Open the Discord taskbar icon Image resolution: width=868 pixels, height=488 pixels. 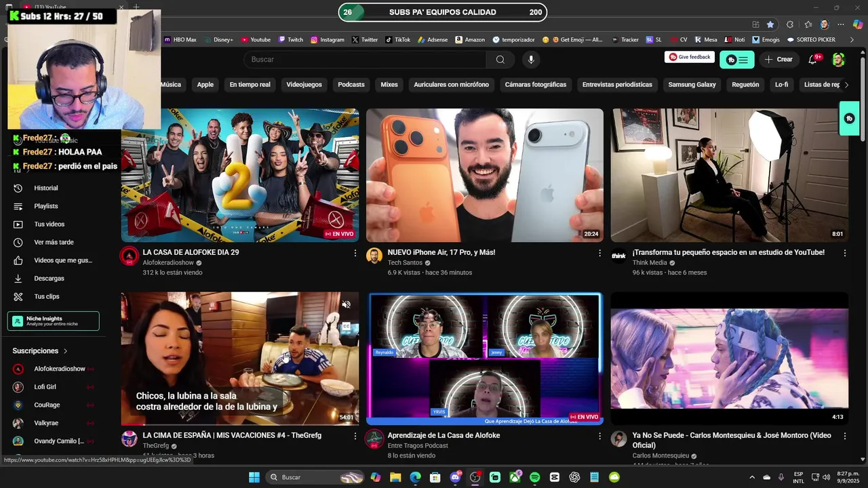click(x=455, y=477)
